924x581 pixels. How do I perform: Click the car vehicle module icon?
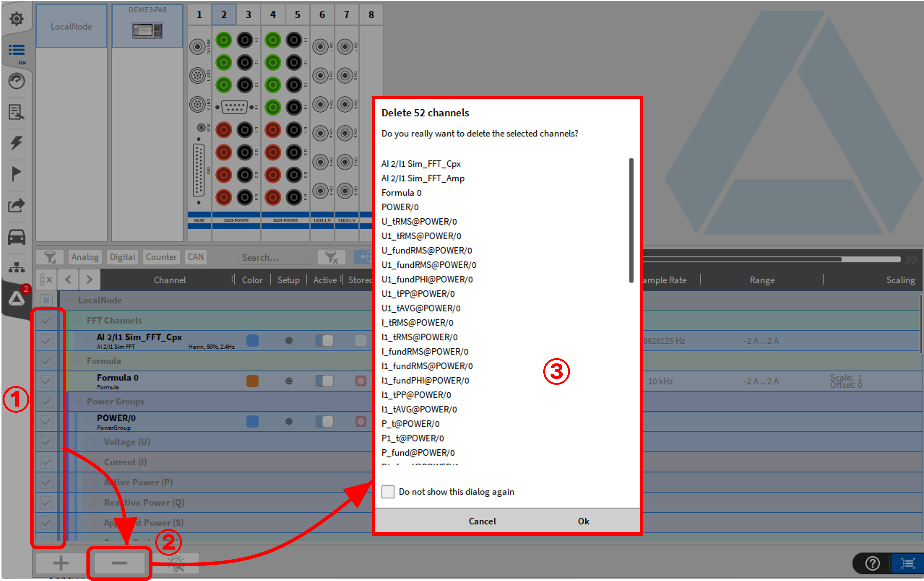[x=17, y=237]
